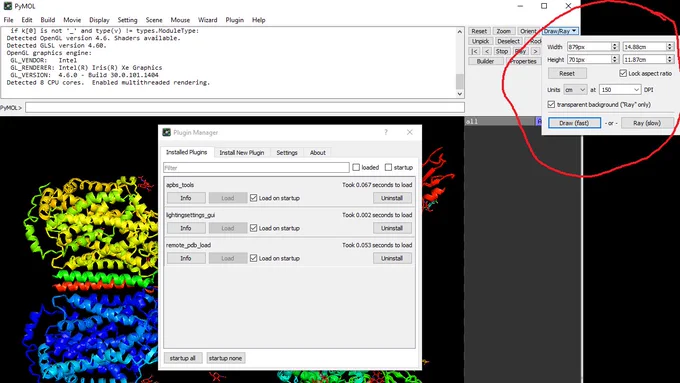
Task: Rewind movie to first frame
Action: (474, 51)
